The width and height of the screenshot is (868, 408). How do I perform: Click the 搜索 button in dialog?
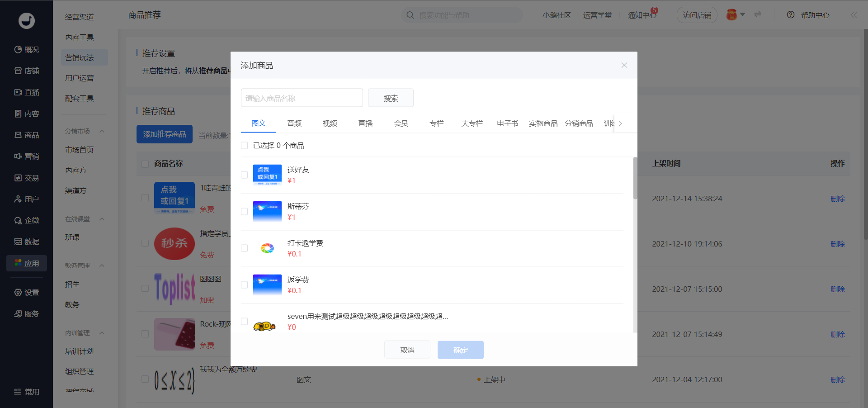[391, 98]
